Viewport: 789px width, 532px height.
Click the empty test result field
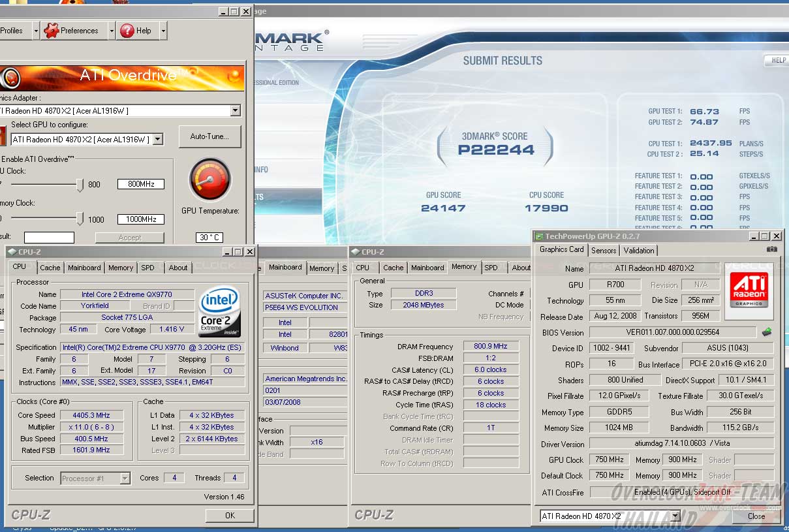point(49,238)
